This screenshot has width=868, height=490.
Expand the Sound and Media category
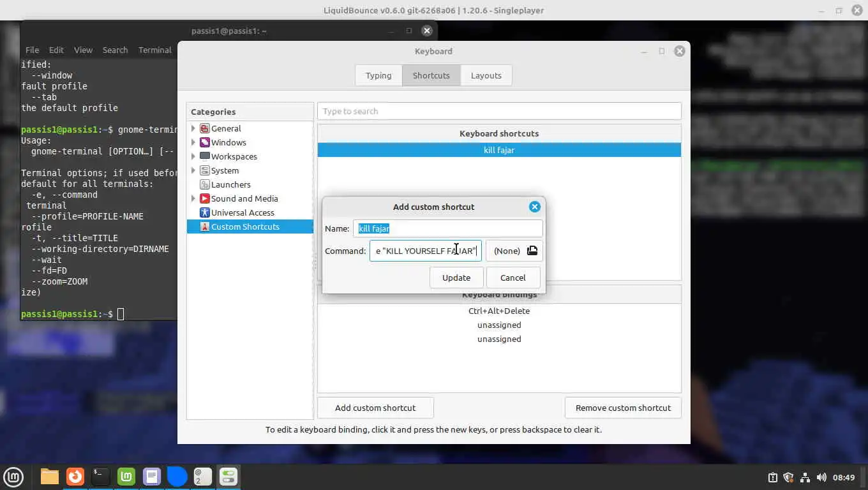click(193, 198)
